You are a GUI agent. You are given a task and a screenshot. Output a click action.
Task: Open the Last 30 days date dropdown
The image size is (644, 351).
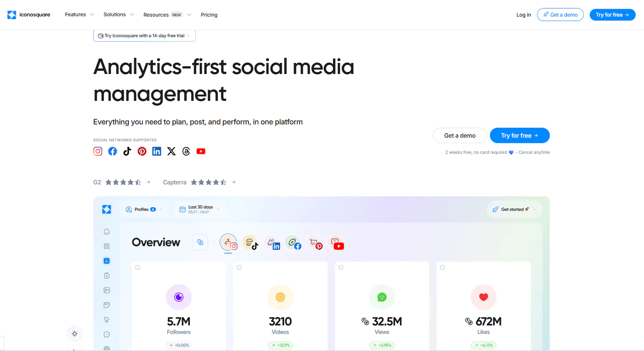(x=200, y=209)
